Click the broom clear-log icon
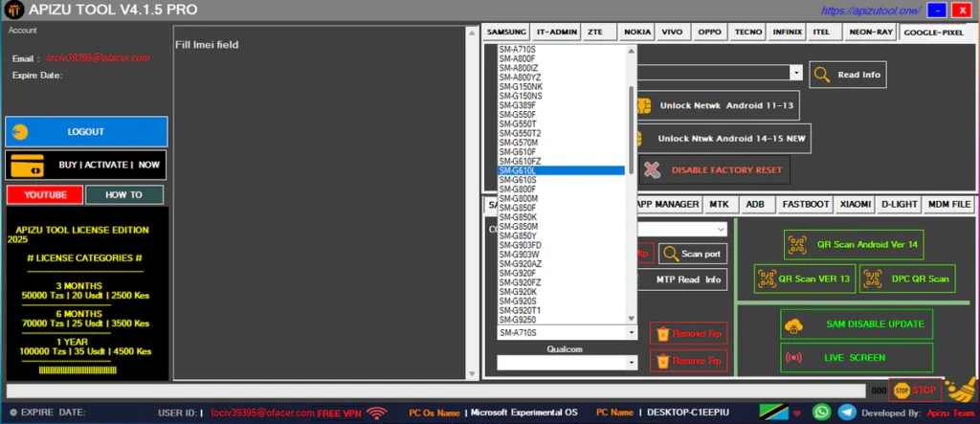The height and width of the screenshot is (424, 980). 962,389
